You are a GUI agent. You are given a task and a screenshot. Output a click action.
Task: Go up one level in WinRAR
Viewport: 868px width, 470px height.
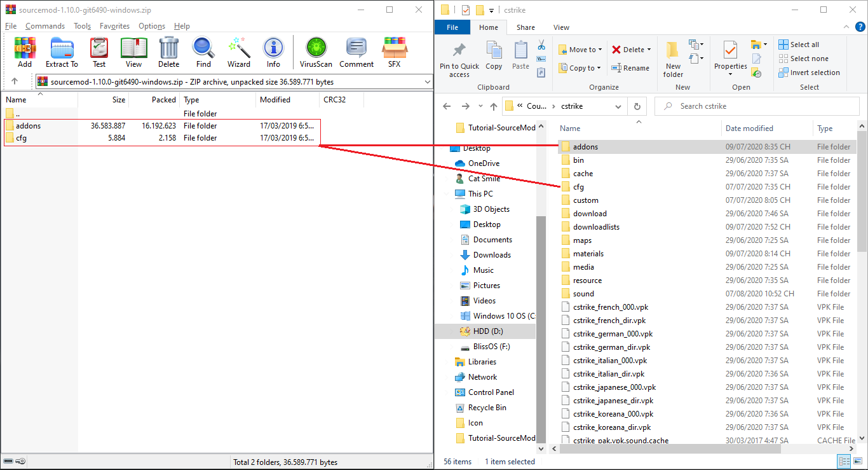tap(15, 81)
